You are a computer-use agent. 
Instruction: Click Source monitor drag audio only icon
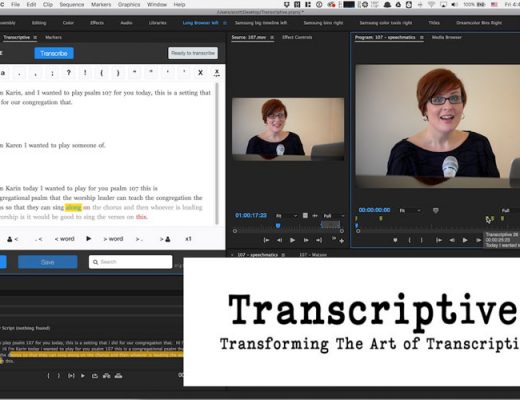pyautogui.click(x=315, y=216)
